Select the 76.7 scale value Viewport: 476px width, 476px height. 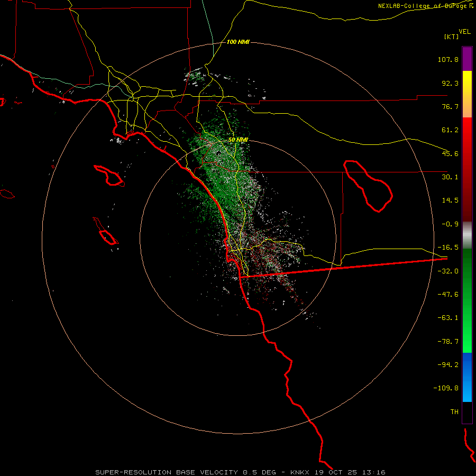point(450,106)
